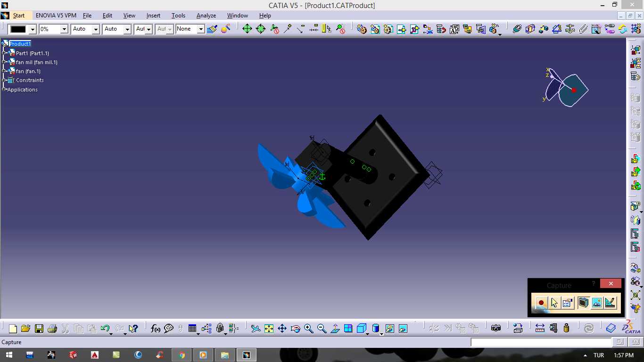Click the Fit All In icon

(x=269, y=329)
